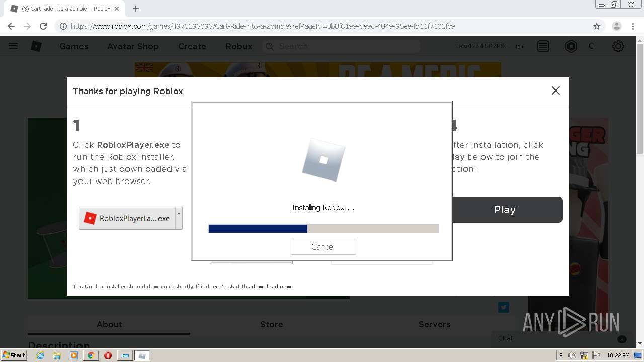Open the Windows Start menu
The image size is (644, 362).
click(x=14, y=355)
